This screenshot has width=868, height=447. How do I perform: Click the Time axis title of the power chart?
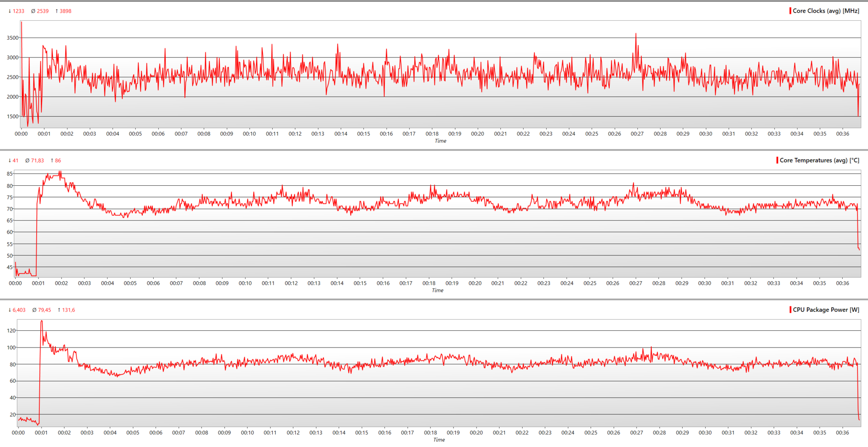(439, 440)
